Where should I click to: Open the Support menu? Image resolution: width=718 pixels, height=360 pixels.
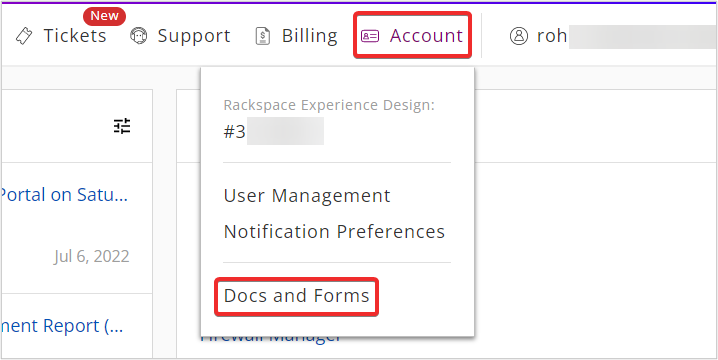tap(194, 36)
